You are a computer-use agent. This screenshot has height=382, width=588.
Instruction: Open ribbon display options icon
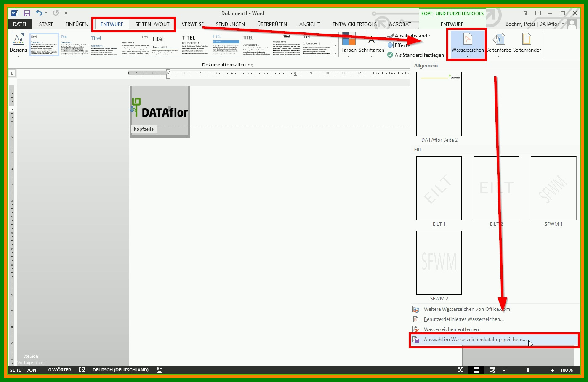(x=538, y=13)
